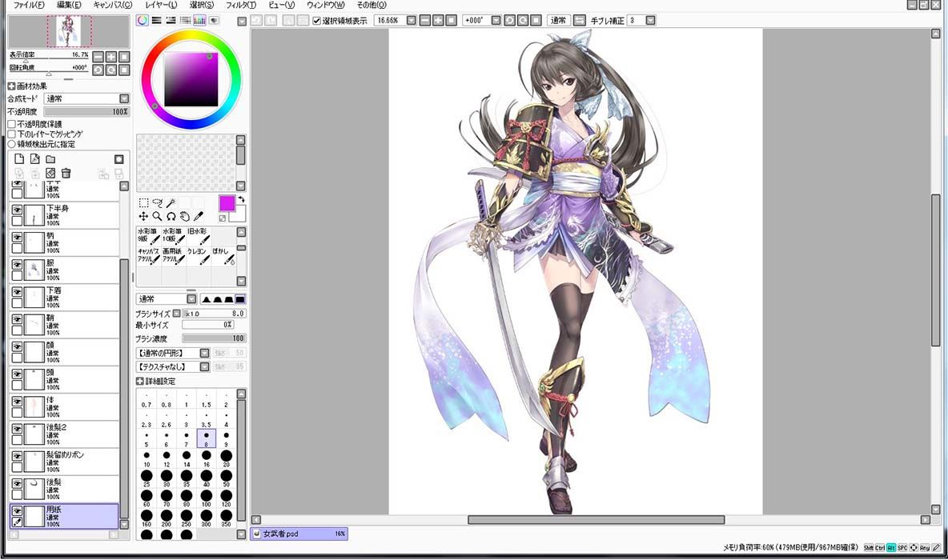Pick the magic wand tool
948x560 pixels.
click(171, 203)
